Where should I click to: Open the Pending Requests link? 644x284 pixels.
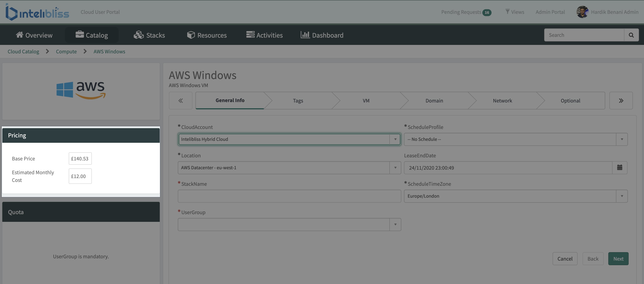(461, 12)
